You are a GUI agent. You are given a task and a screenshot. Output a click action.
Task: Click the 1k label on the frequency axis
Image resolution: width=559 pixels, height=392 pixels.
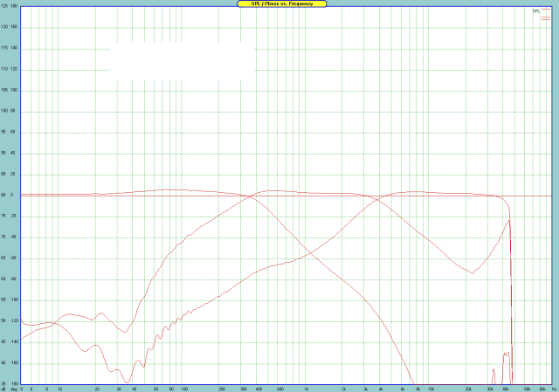point(306,389)
